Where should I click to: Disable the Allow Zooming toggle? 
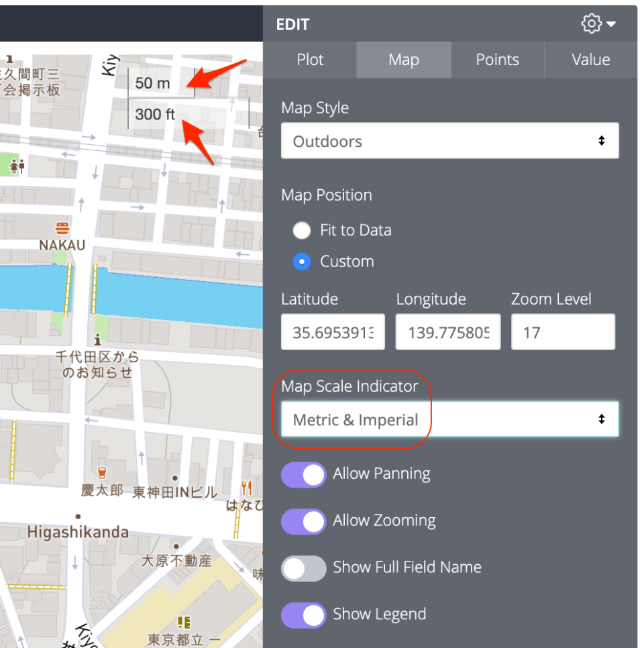pyautogui.click(x=303, y=521)
